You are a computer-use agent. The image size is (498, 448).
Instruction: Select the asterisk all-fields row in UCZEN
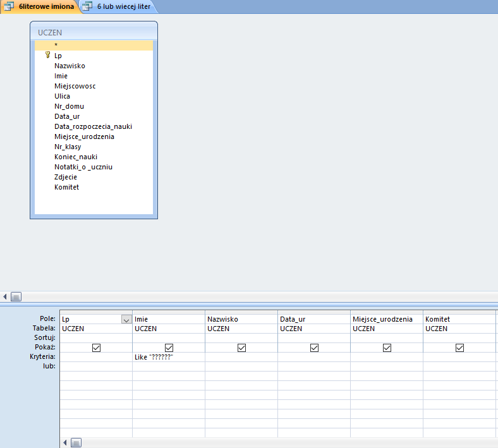point(94,45)
